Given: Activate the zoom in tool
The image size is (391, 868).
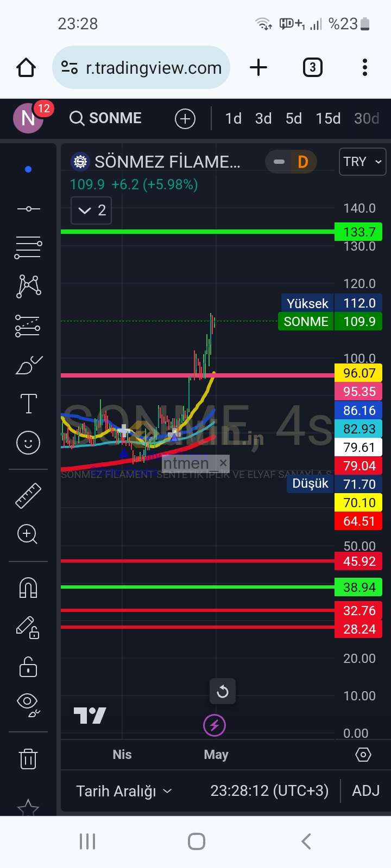Looking at the screenshot, I should coord(28,534).
